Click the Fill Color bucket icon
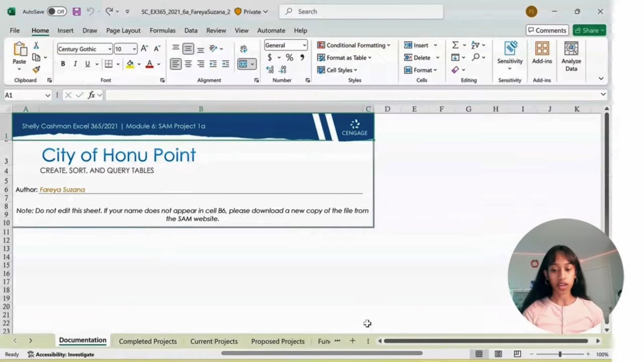Viewport: 644px width, 362px height. [130, 64]
